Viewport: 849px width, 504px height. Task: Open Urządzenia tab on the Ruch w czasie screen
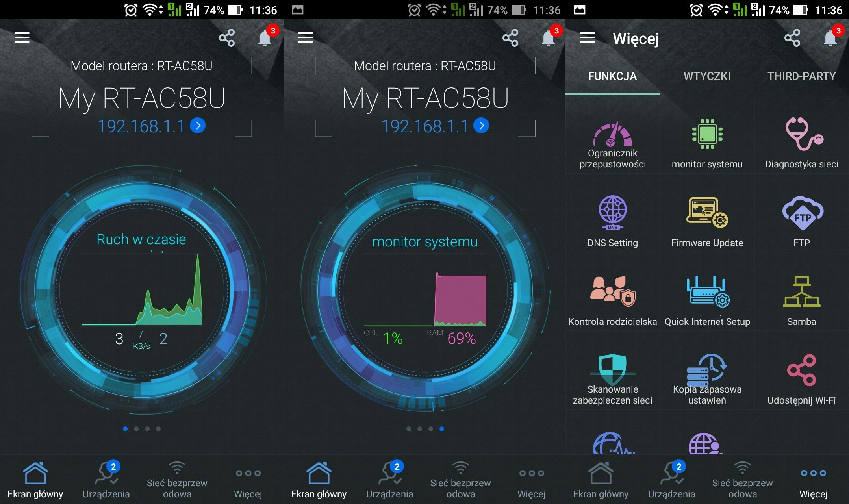tap(106, 480)
